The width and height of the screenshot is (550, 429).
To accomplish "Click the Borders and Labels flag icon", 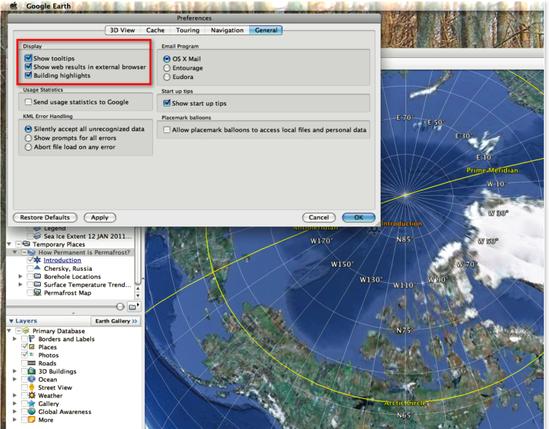I will [32, 339].
